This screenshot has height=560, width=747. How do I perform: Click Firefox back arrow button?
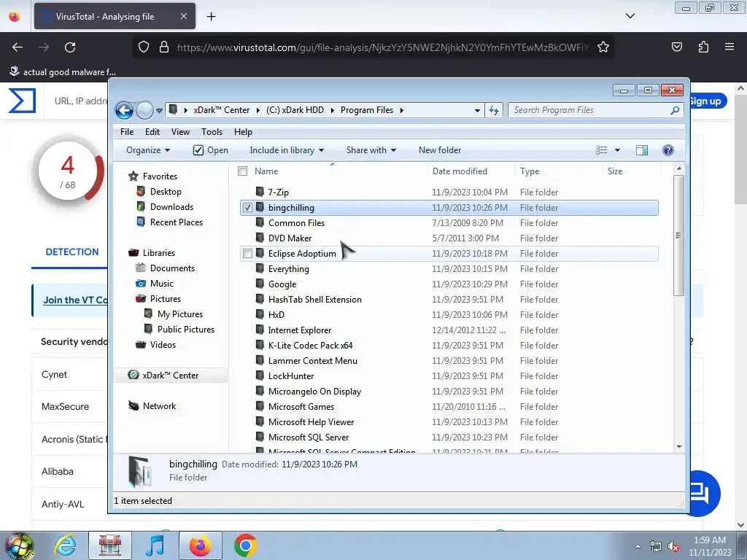click(18, 47)
